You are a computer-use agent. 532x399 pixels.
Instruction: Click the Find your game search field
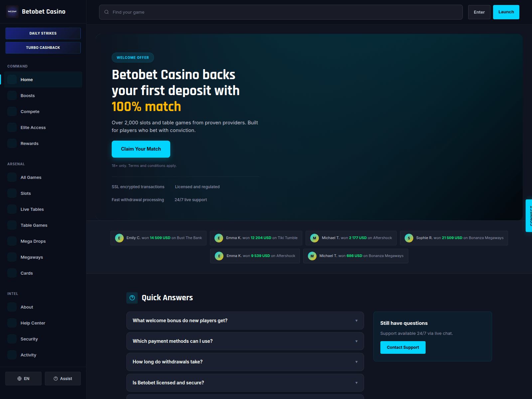coord(281,12)
